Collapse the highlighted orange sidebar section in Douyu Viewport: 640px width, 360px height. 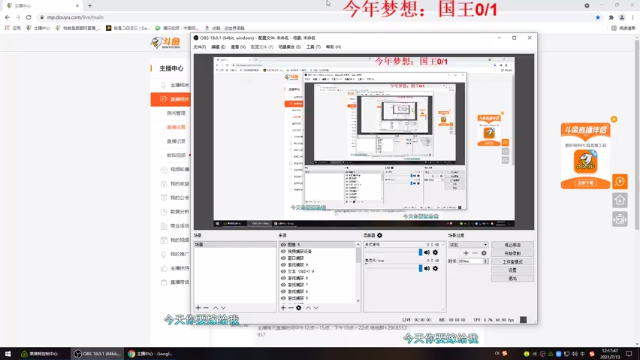[170, 99]
